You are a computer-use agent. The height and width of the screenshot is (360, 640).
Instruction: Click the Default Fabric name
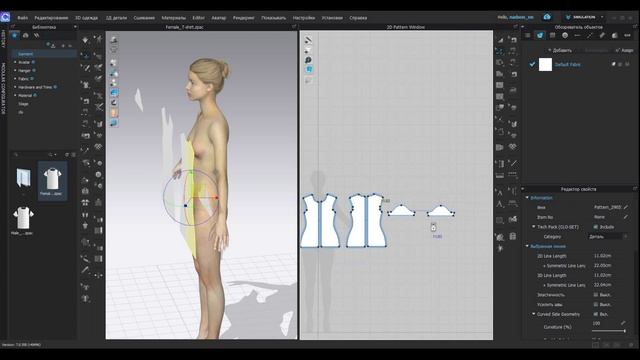tap(567, 64)
